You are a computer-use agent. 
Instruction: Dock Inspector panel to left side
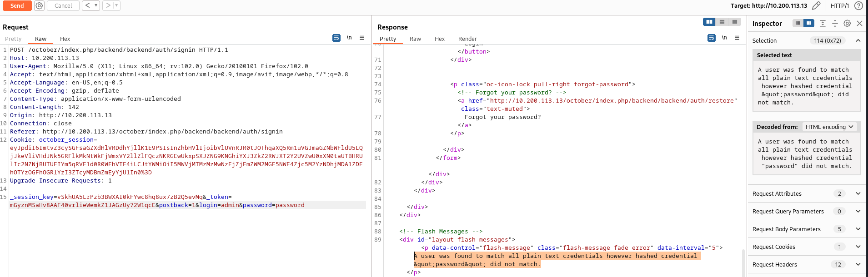[x=798, y=24]
